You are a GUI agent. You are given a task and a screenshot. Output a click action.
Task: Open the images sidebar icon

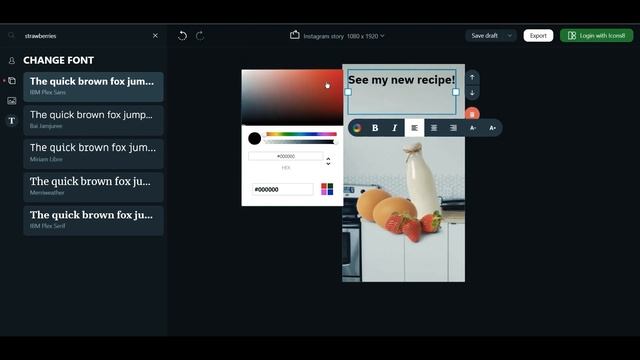tap(12, 101)
